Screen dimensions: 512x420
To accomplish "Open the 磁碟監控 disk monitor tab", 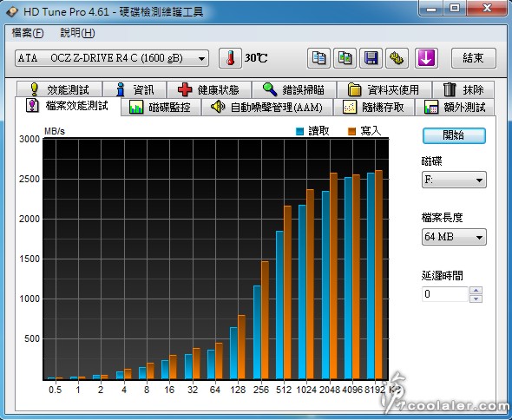I will pos(161,107).
